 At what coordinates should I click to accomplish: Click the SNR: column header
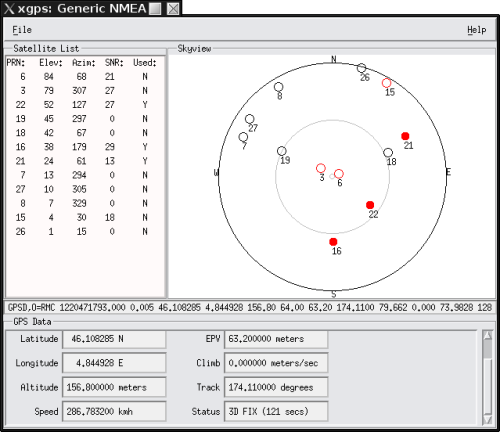click(x=114, y=63)
